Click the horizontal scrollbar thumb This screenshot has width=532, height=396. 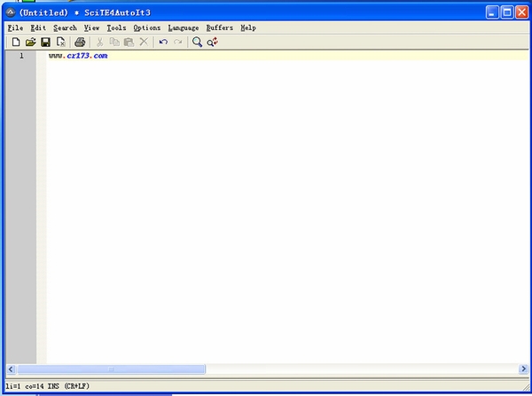point(112,369)
